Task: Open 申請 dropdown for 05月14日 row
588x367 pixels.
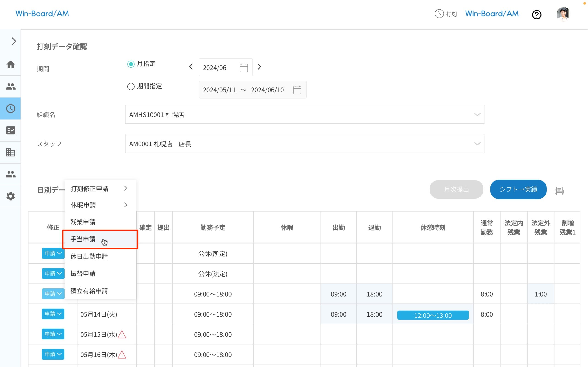Action: (x=53, y=314)
